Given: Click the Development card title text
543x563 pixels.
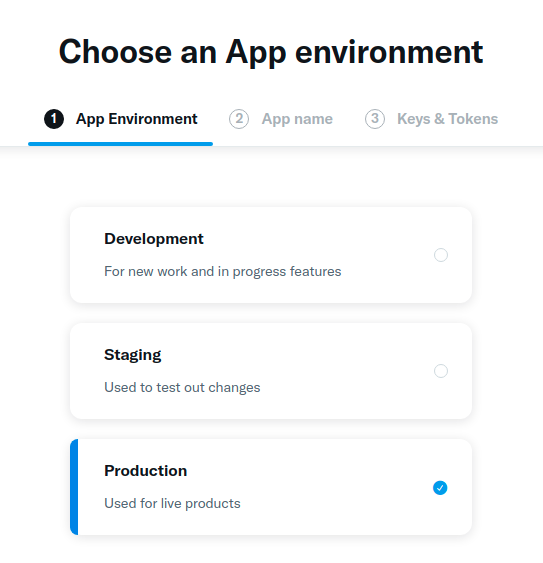Looking at the screenshot, I should coord(154,239).
